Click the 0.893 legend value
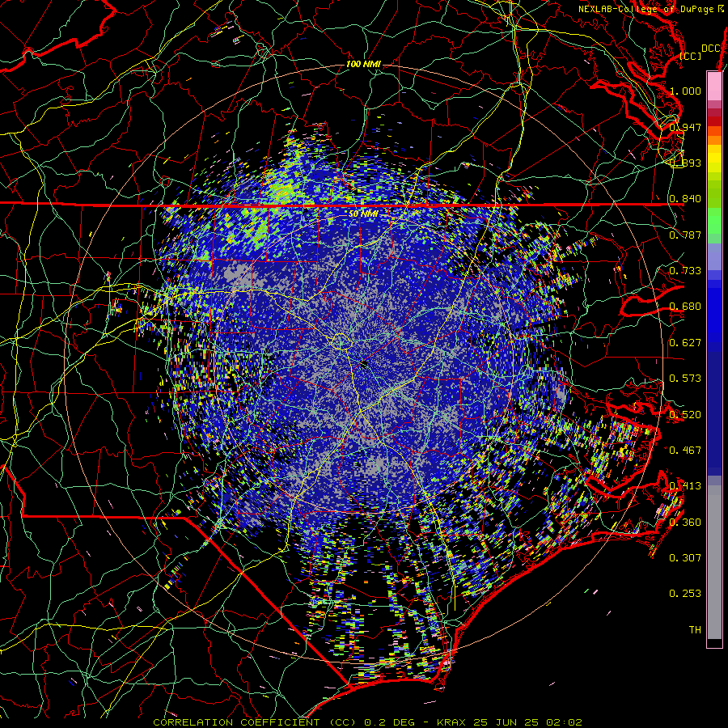Image resolution: width=728 pixels, height=728 pixels. [x=685, y=163]
